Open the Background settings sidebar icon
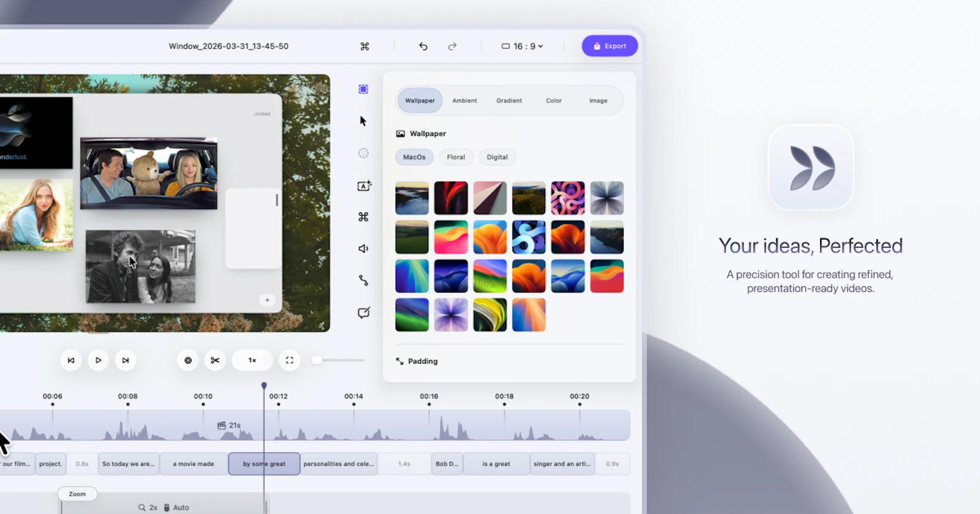The width and height of the screenshot is (980, 514). click(363, 89)
